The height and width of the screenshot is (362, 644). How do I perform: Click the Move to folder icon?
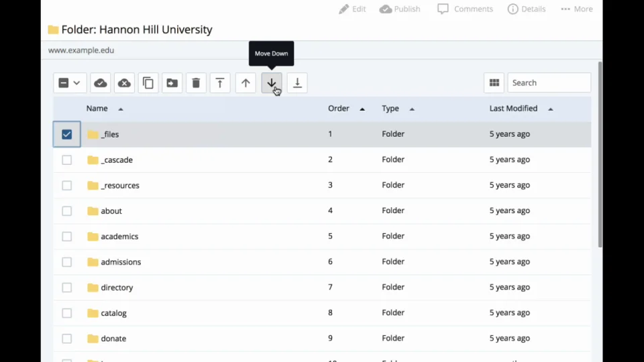pos(172,83)
